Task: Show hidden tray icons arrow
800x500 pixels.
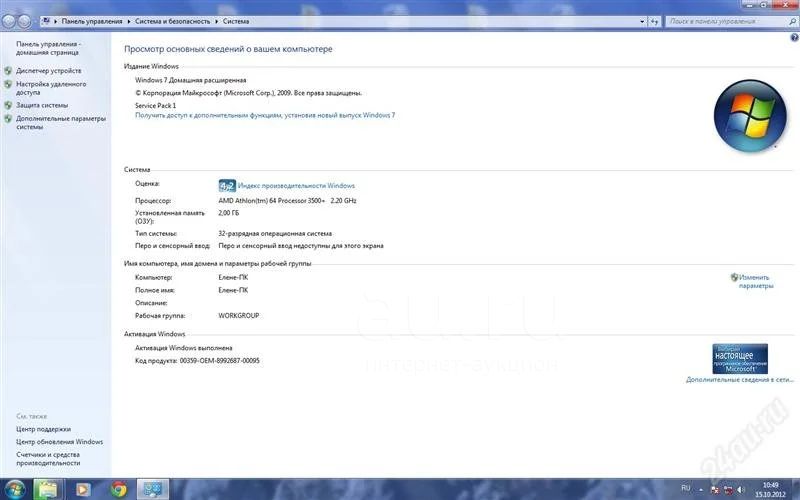Action: 702,490
